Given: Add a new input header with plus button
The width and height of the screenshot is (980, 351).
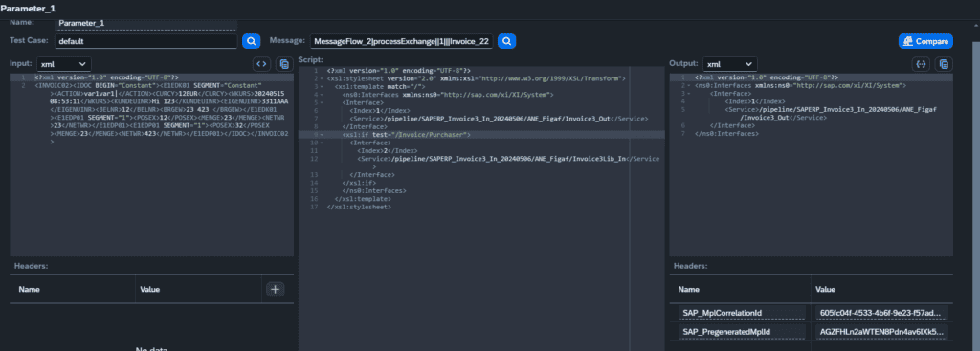Looking at the screenshot, I should tap(276, 289).
